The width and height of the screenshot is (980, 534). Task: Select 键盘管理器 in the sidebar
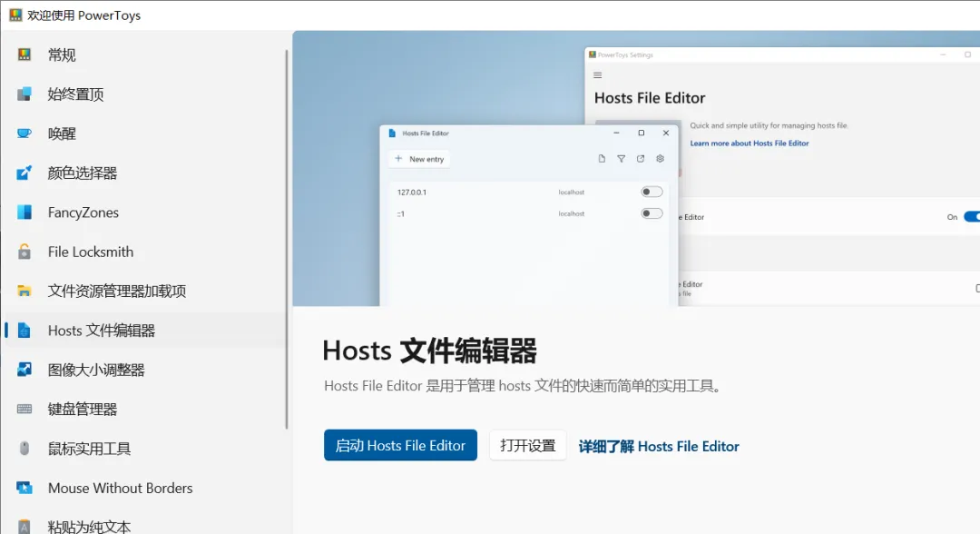143,409
